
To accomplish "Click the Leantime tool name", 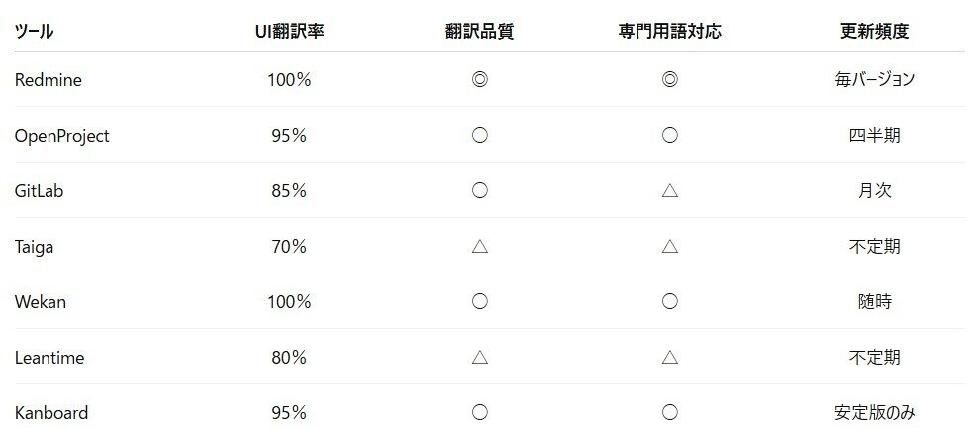I will tap(51, 357).
